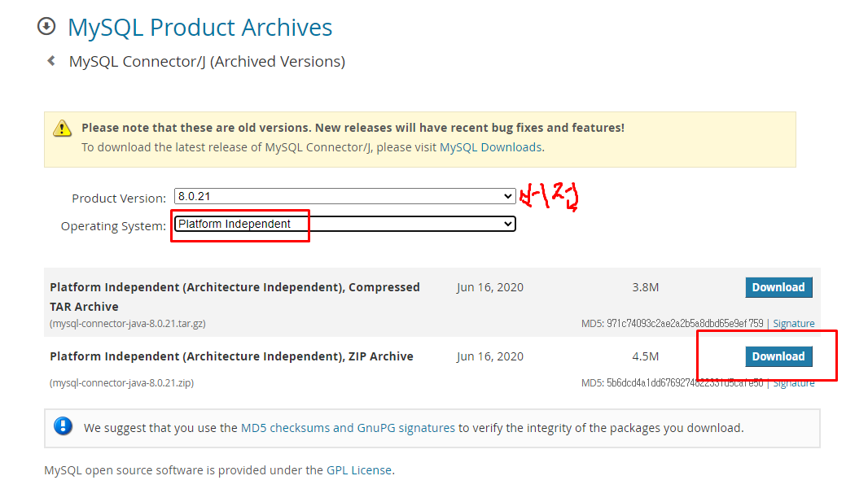Click the filename mysql-connector-java-8.0.21.zip
Screen dimensions: 868x502
[122, 382]
